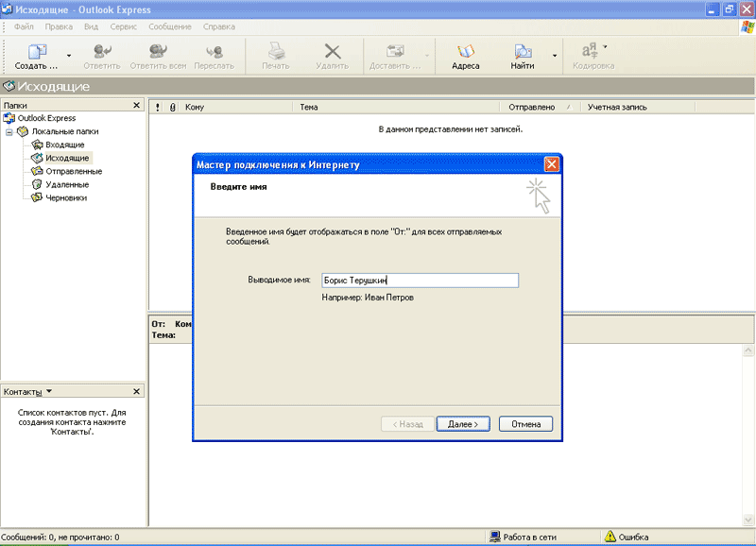
Task: Click the preview pane scroll up arrow
Action: [748, 350]
